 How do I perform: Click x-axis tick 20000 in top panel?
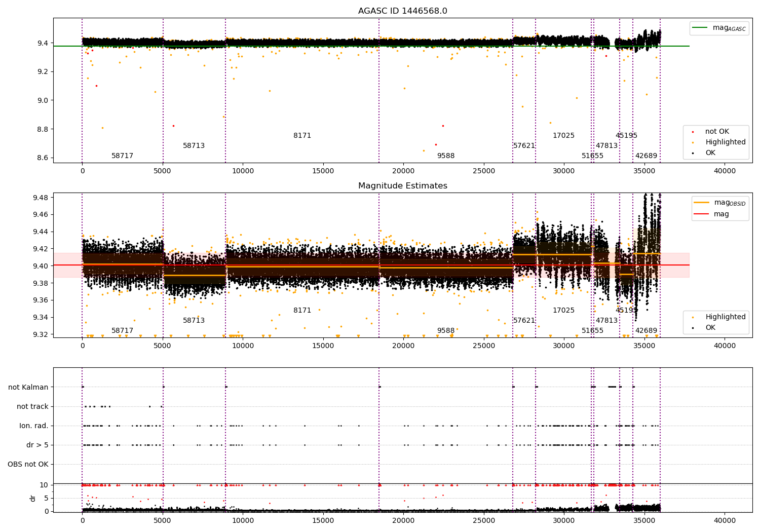click(403, 171)
